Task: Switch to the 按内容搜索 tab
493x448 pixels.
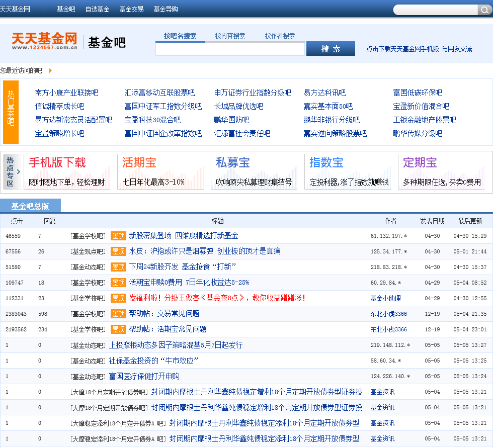Action: [x=230, y=36]
